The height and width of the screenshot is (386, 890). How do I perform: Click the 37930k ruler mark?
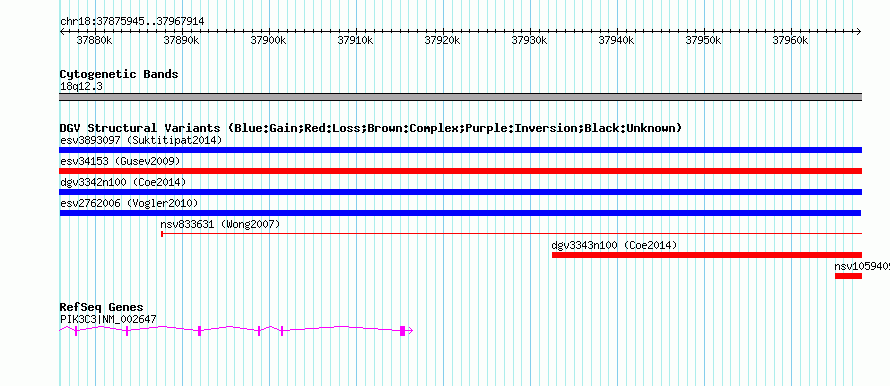pos(530,40)
